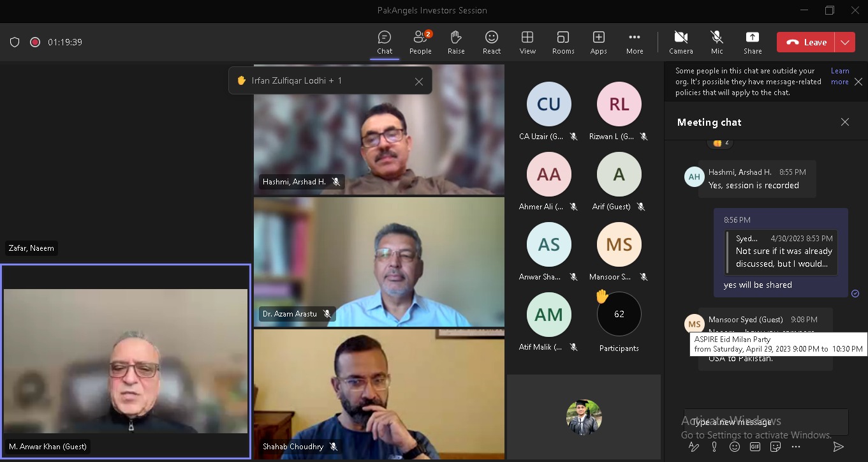Click the Share screen icon
The width and height of the screenshot is (868, 462).
[752, 42]
